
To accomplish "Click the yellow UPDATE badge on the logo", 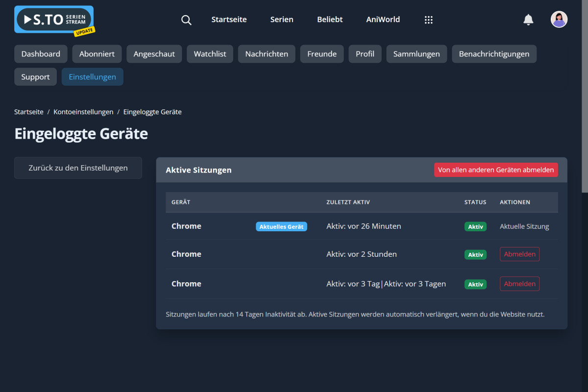I will coord(84,30).
